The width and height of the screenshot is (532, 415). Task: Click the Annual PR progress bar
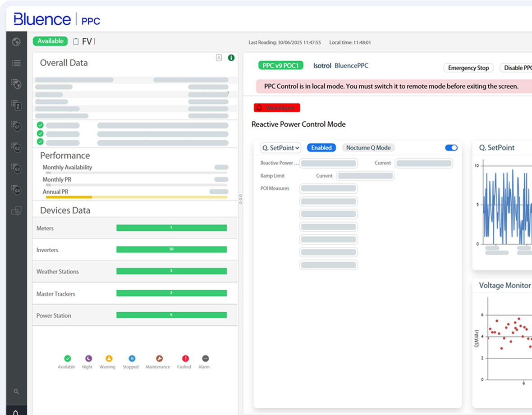[x=137, y=197]
